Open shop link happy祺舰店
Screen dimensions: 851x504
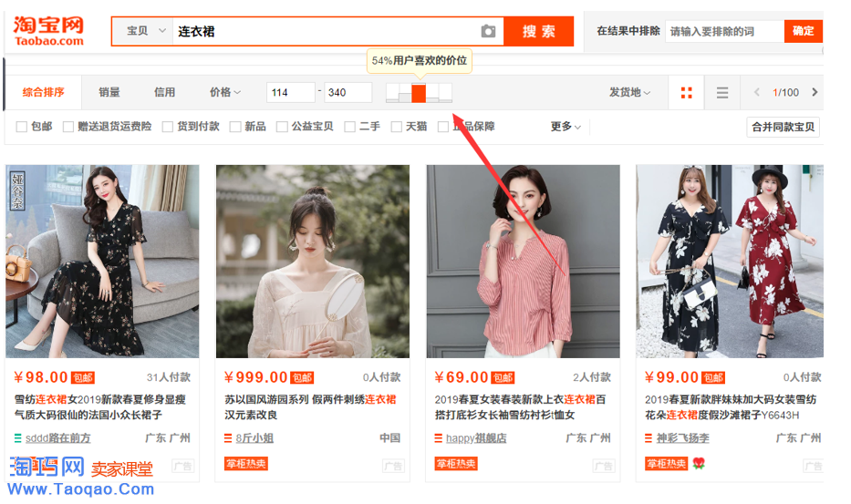476,437
